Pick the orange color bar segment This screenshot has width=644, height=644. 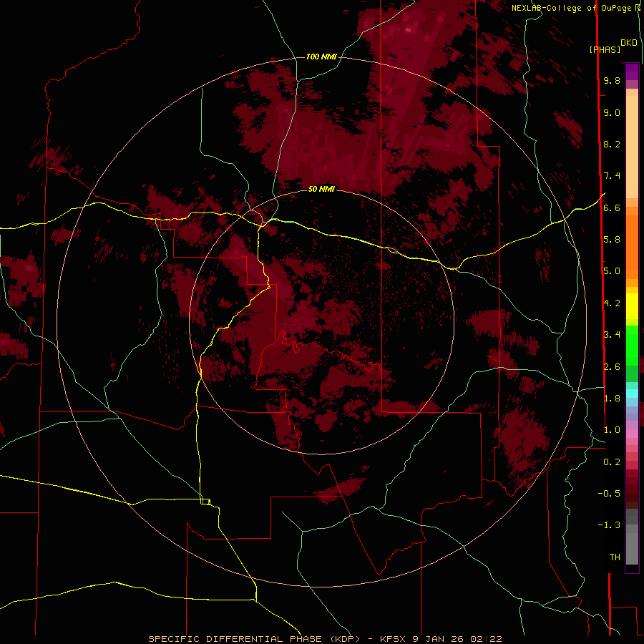(x=632, y=248)
